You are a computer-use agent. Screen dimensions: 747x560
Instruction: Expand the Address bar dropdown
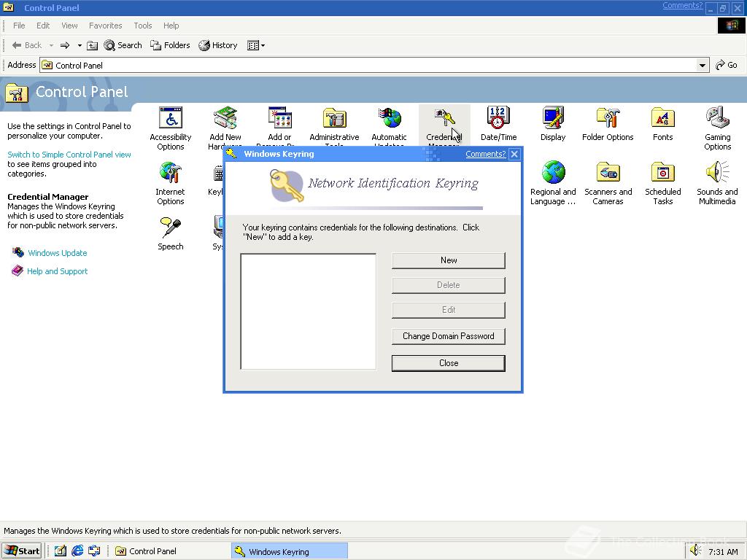[703, 65]
